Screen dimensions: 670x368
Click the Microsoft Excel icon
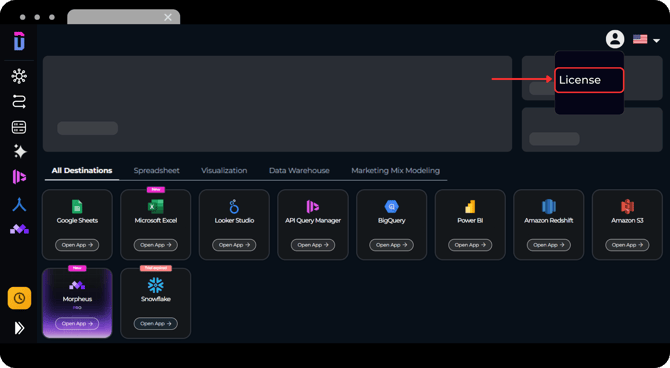156,207
